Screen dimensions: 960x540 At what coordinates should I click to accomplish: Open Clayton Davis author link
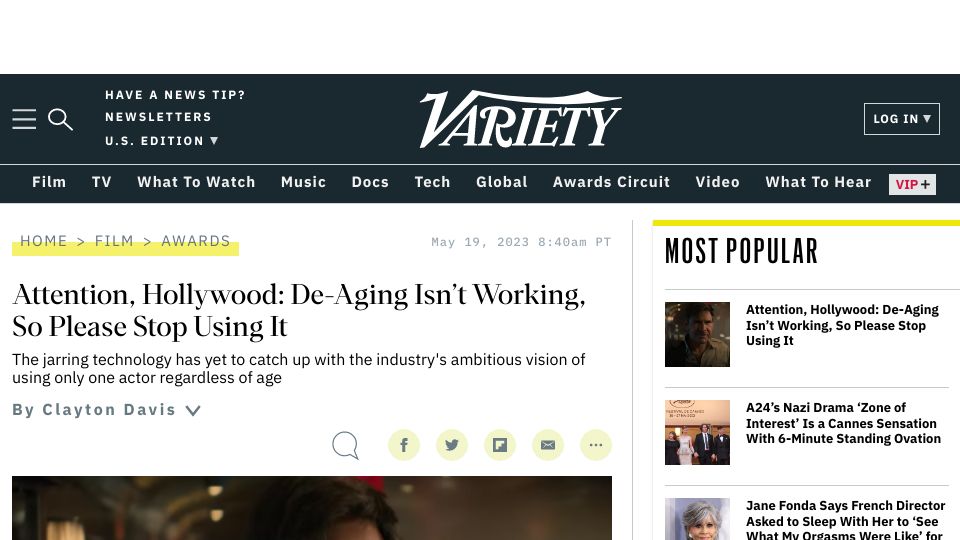pos(109,410)
